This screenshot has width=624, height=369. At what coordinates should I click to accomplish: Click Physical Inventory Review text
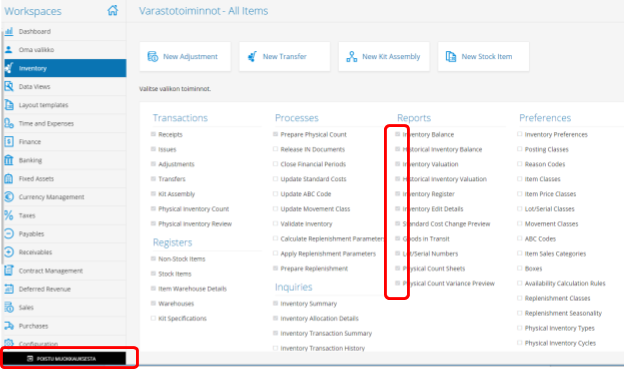click(x=195, y=224)
